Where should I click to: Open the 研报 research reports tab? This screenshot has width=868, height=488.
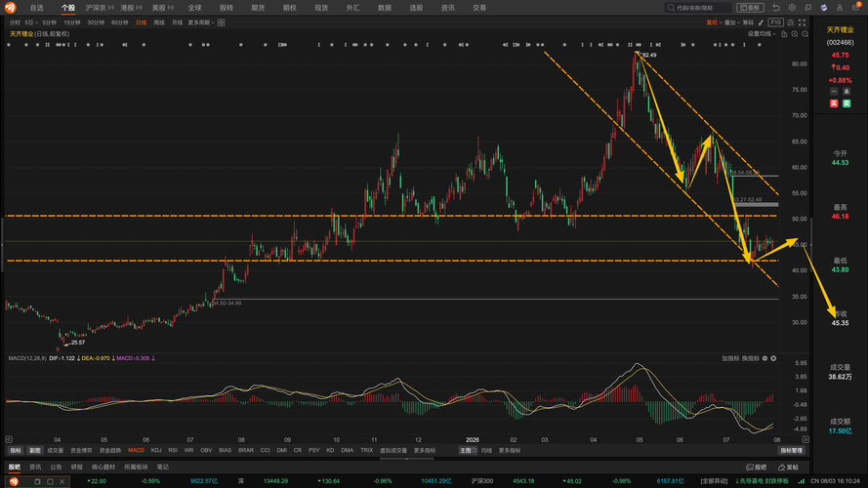pyautogui.click(x=76, y=467)
